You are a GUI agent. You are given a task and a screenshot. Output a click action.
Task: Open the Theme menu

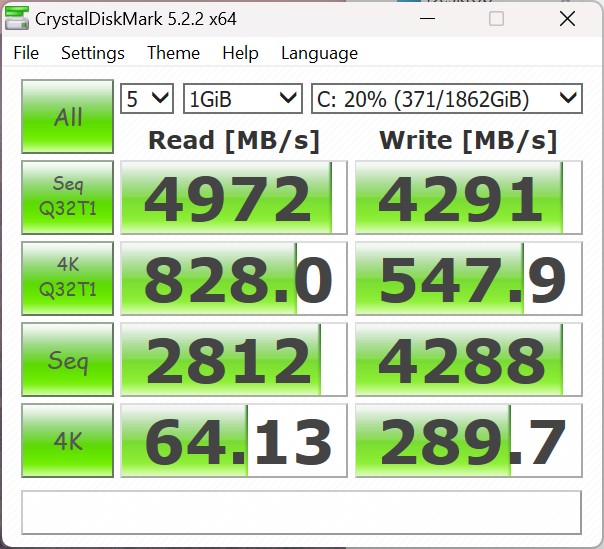173,53
